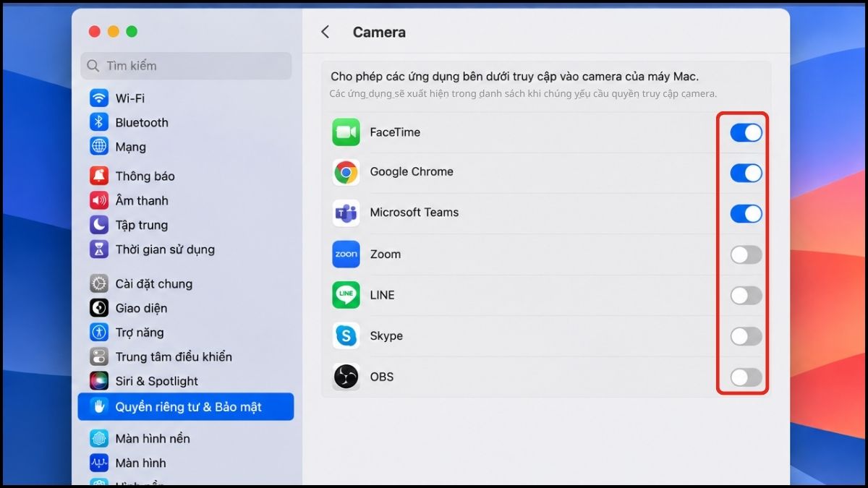The width and height of the screenshot is (868, 488).
Task: Select Trung tâm điều khiển label
Action: click(174, 356)
